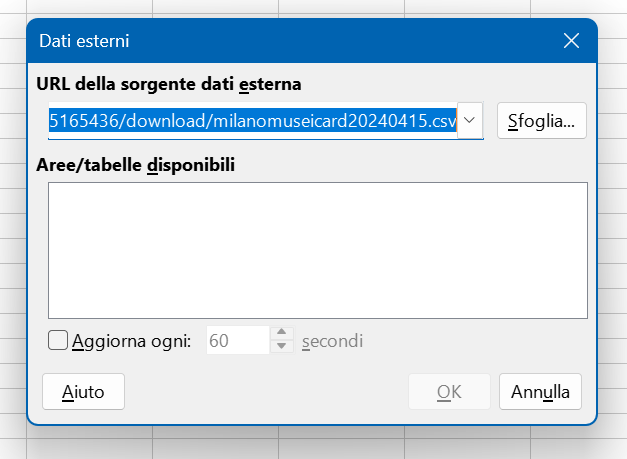This screenshot has height=459, width=627.
Task: Click the Dati esterni title bar text
Action: click(83, 41)
